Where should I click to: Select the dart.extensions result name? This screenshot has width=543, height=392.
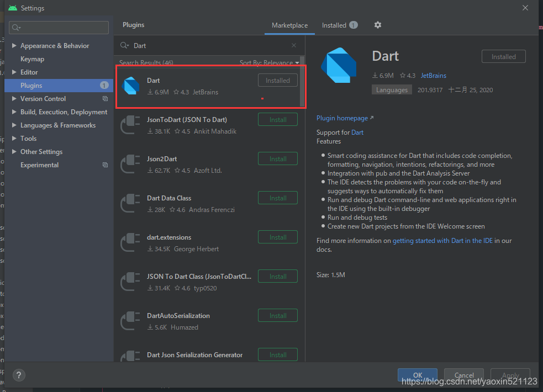[x=169, y=237]
